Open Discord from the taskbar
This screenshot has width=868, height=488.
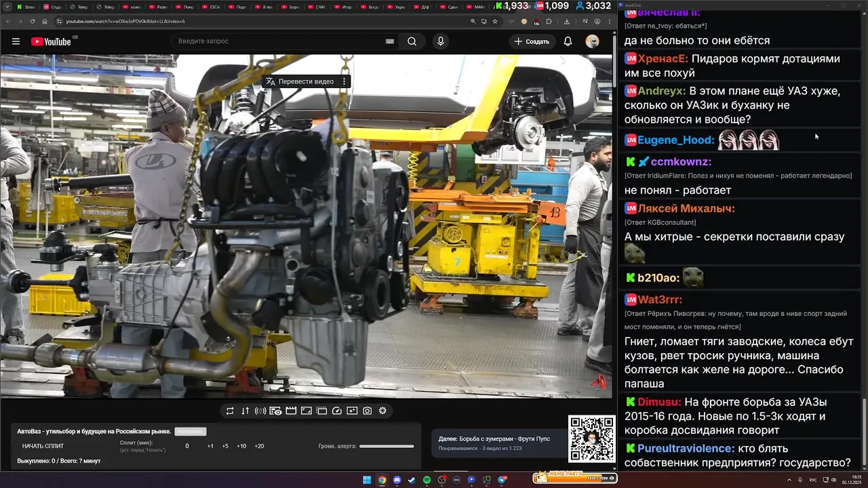[397, 480]
